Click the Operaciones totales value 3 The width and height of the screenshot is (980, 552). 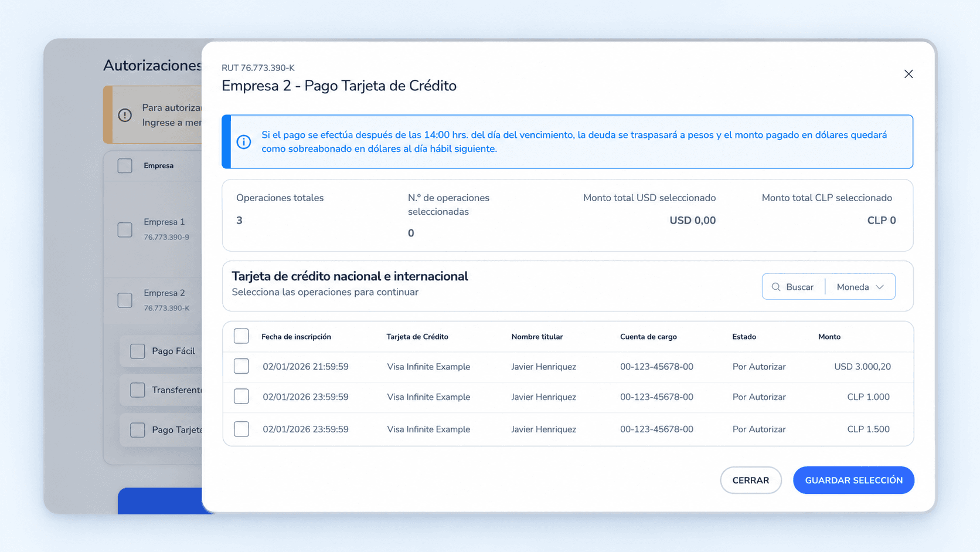click(x=239, y=221)
